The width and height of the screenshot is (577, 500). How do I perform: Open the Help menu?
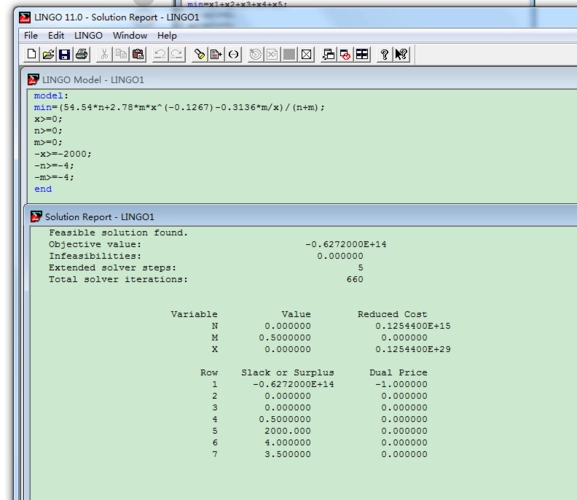[x=167, y=35]
